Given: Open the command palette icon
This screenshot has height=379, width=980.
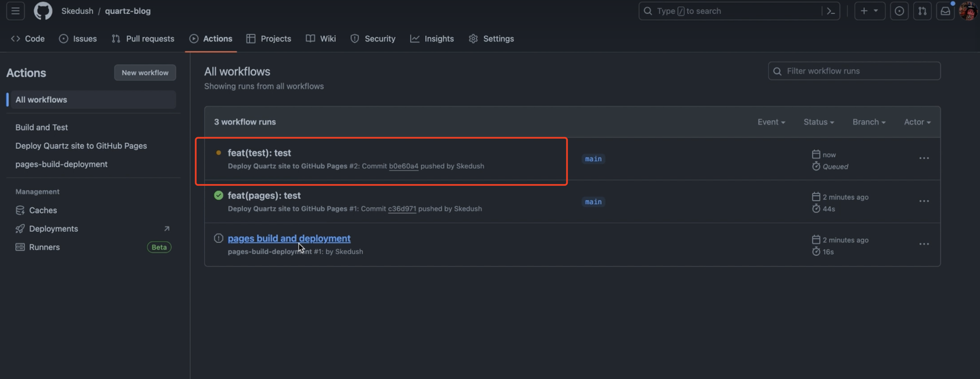Looking at the screenshot, I should click(x=830, y=11).
